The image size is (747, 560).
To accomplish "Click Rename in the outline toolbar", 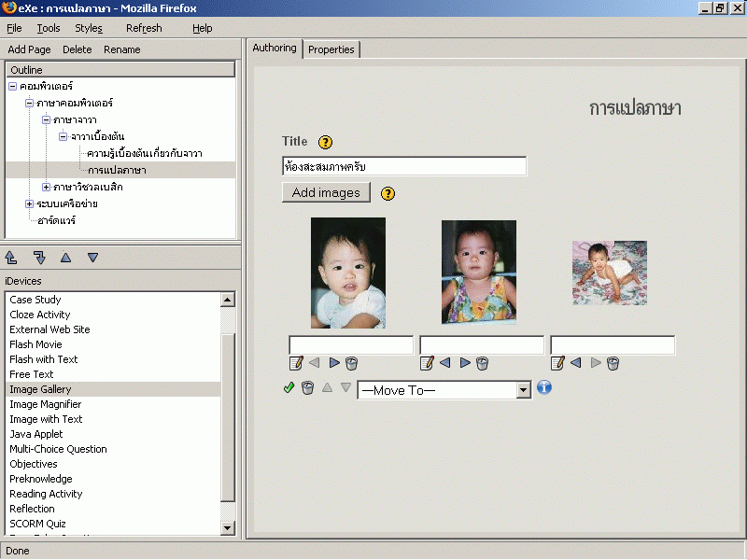I will click(x=122, y=49).
